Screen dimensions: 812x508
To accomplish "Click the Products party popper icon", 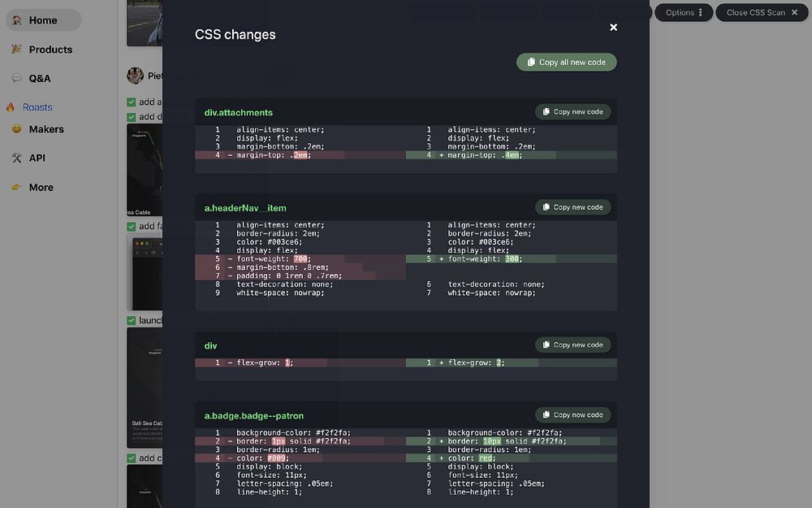I will point(17,50).
